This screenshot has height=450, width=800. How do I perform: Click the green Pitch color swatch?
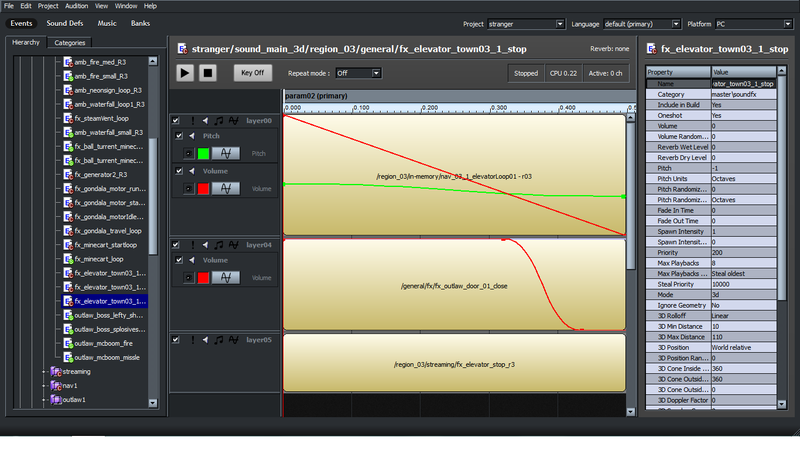(x=203, y=153)
